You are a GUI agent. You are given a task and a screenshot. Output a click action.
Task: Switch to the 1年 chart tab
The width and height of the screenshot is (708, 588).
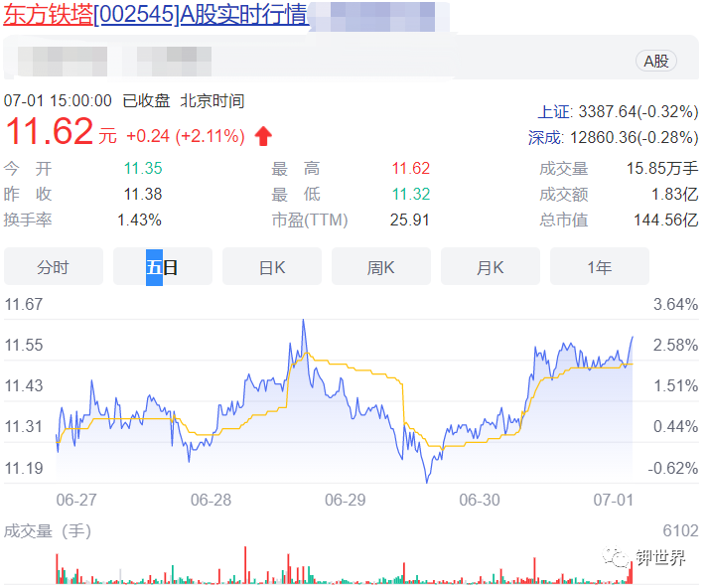point(600,266)
